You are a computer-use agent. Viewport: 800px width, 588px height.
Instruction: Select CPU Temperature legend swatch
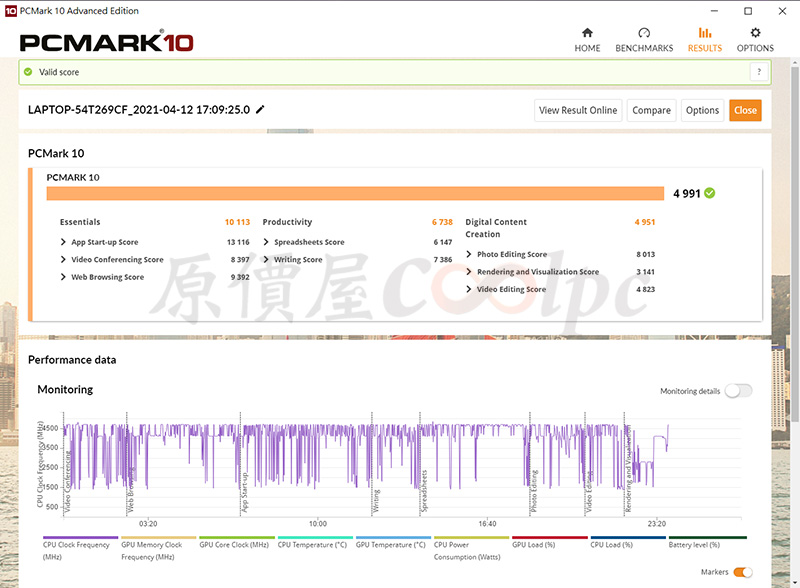(x=315, y=537)
